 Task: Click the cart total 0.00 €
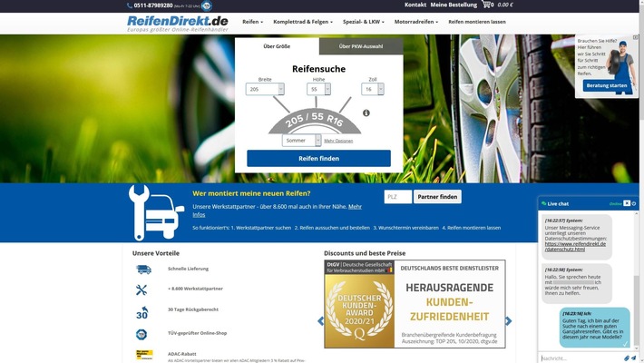tap(505, 5)
